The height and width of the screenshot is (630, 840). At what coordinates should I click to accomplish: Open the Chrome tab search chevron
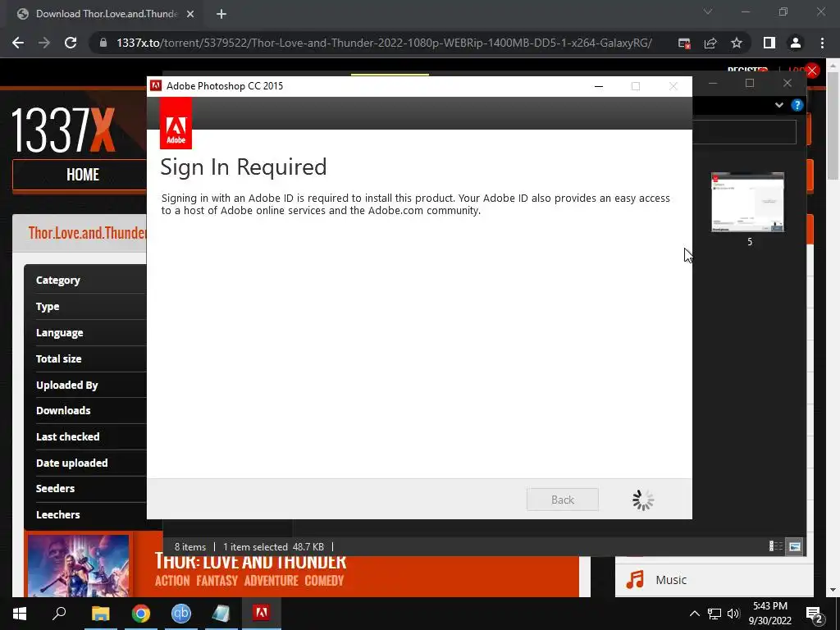(708, 11)
